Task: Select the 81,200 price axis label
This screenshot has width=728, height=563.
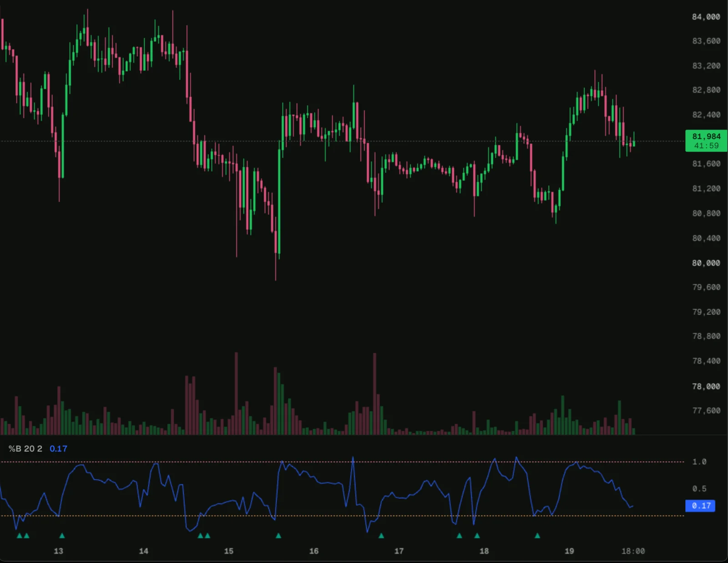Action: (706, 188)
